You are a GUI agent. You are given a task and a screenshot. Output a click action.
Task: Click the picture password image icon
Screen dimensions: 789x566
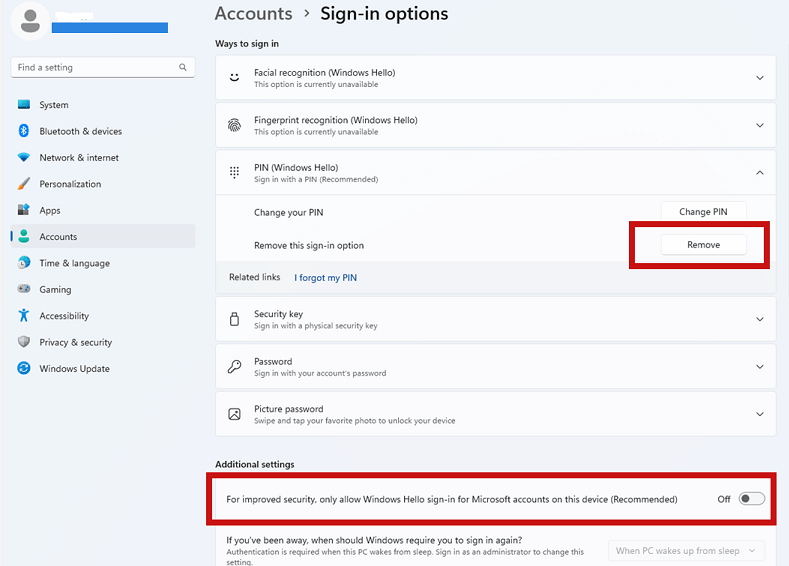coord(234,414)
